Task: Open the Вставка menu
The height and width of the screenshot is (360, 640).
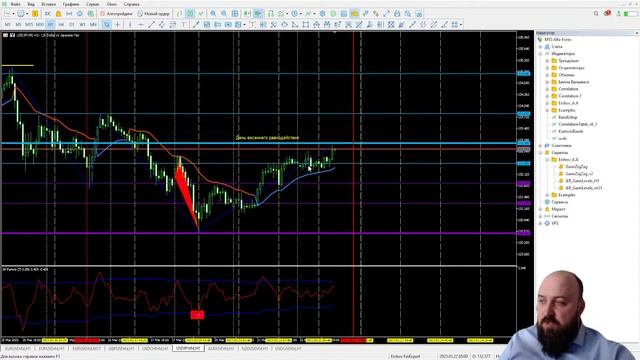Action: coord(49,4)
